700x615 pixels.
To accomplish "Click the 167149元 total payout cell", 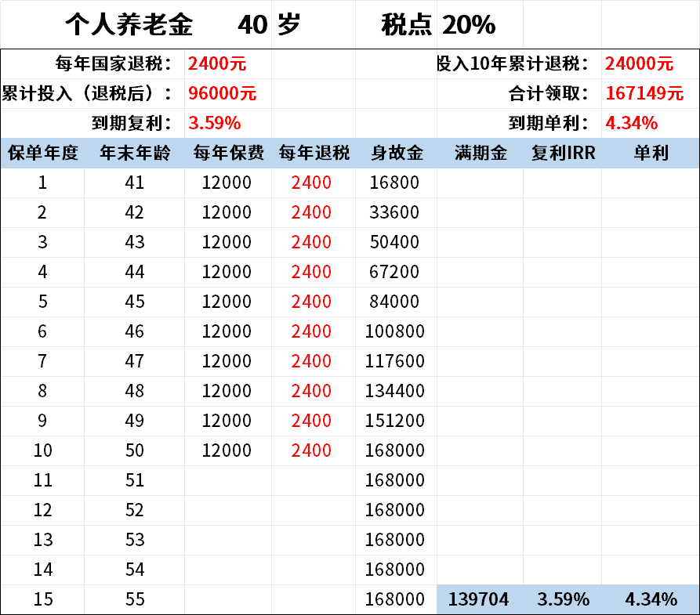I will point(644,94).
